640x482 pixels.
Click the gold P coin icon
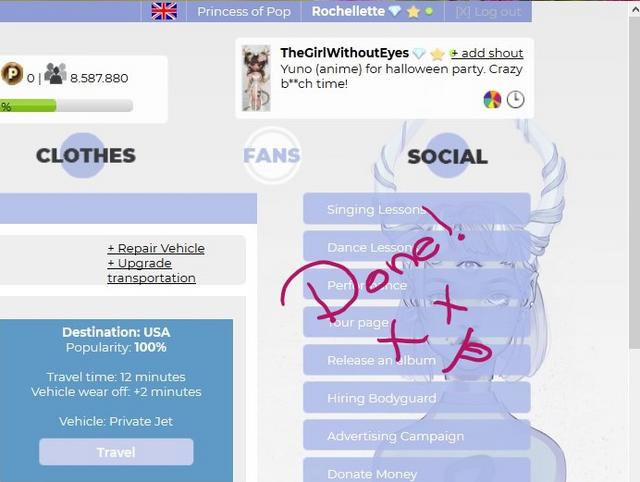(12, 73)
